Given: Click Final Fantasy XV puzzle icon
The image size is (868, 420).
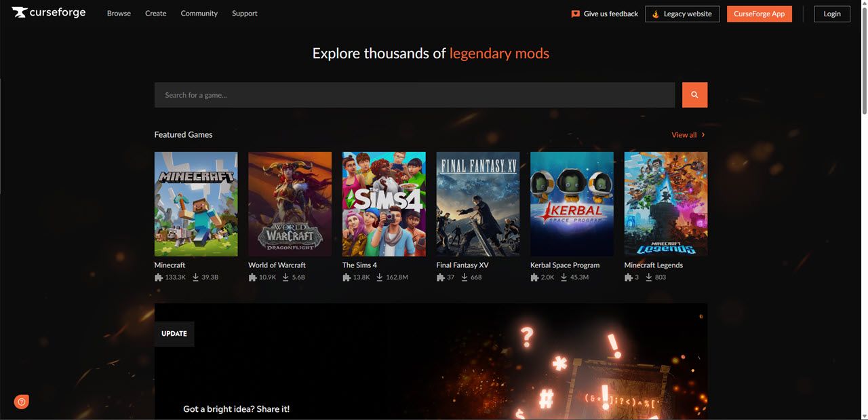Looking at the screenshot, I should coord(440,278).
